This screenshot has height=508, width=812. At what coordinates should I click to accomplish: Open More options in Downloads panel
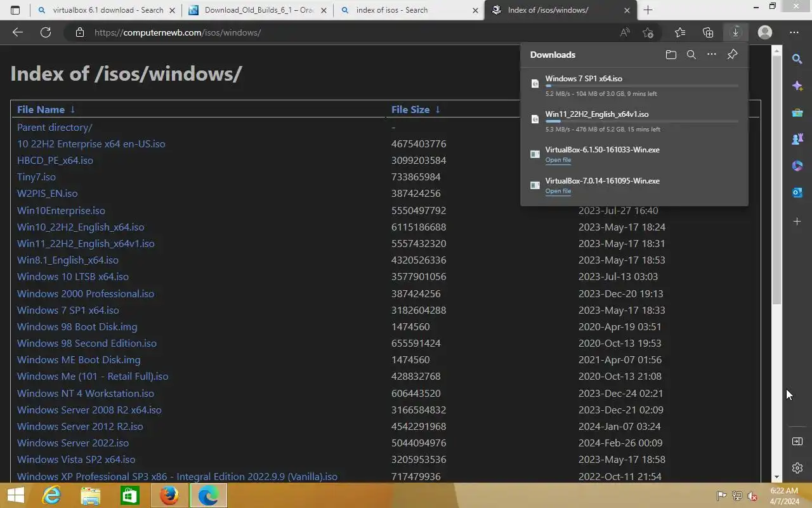[712, 55]
